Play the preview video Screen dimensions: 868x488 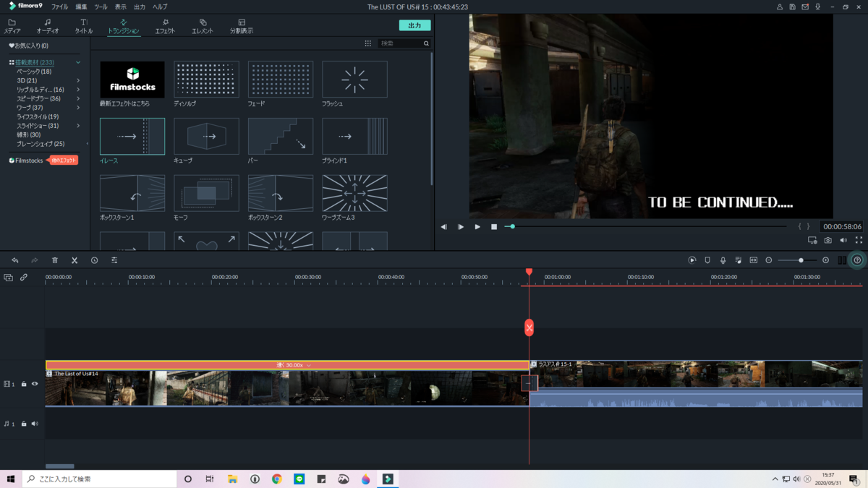click(477, 227)
